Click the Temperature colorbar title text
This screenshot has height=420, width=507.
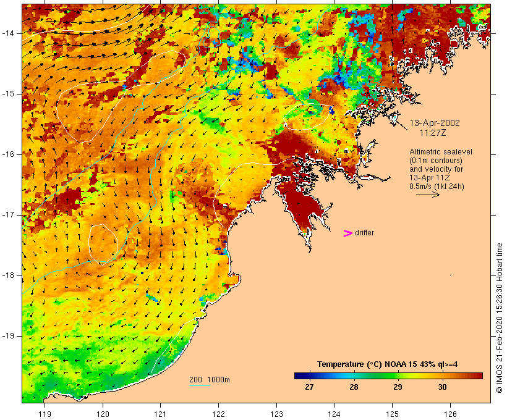[x=388, y=364]
